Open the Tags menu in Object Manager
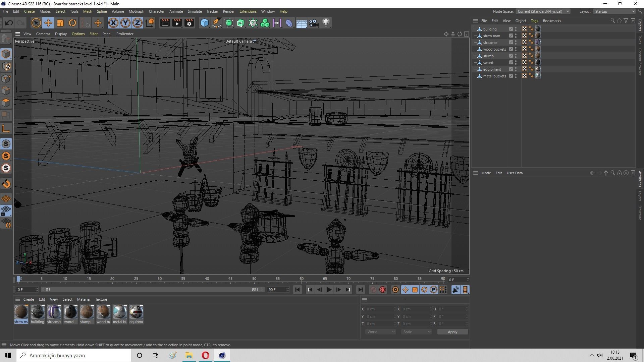Screen dimensions: 644x362 point(534,21)
